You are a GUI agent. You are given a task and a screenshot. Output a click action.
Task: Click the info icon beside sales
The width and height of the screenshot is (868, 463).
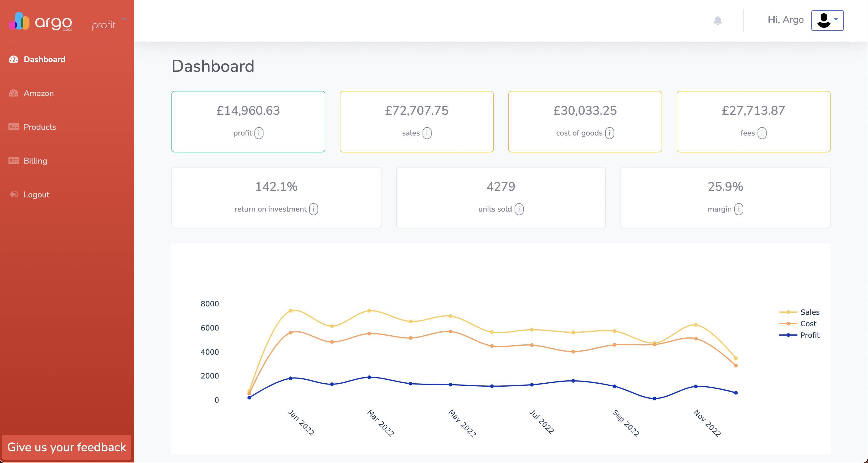426,133
